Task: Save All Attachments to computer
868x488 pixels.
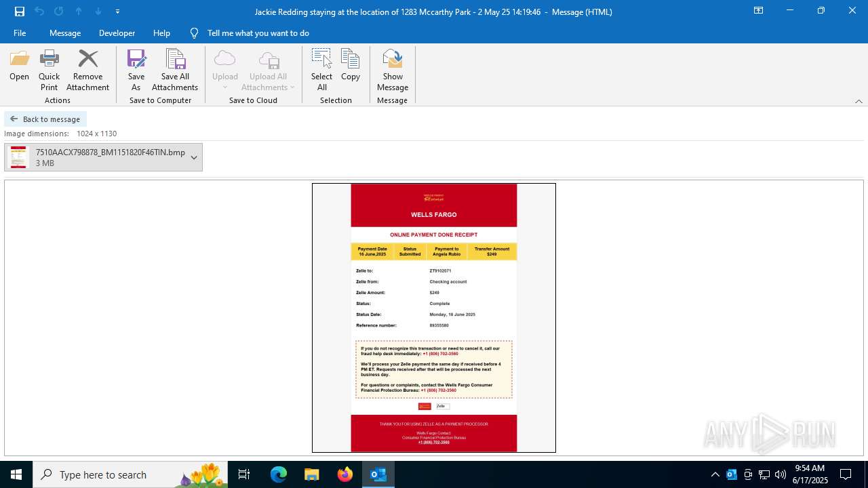Action: (175, 70)
